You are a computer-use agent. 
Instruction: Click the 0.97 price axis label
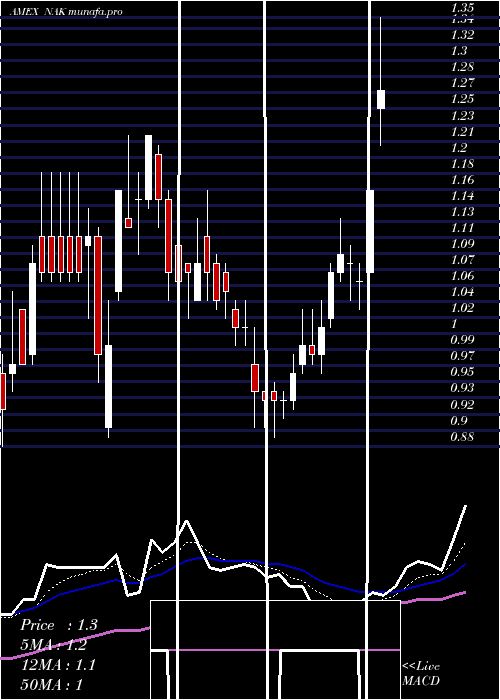click(x=462, y=356)
